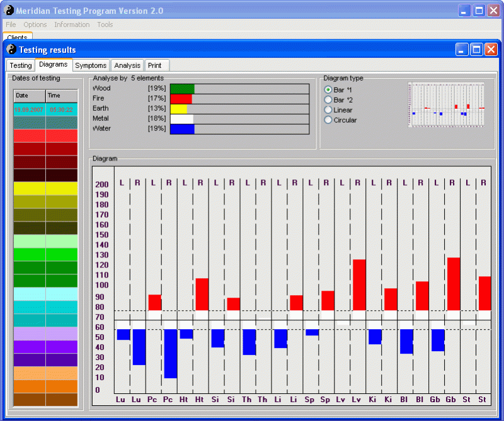Click the yin-yang icon in Testing results title

pos(11,49)
